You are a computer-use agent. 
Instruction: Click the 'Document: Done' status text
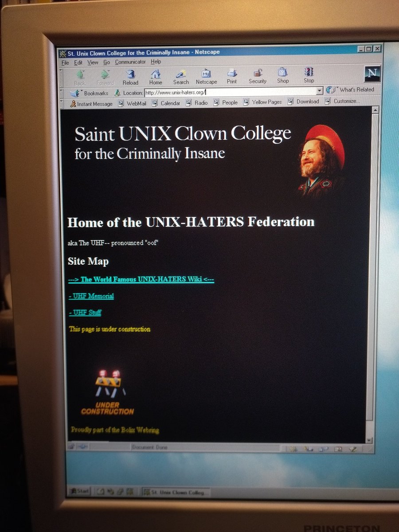(x=149, y=447)
